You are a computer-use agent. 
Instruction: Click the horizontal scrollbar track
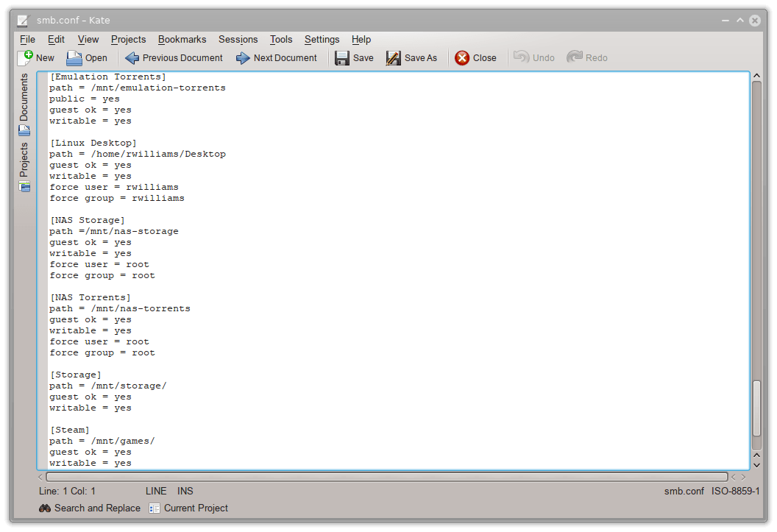[x=386, y=477]
